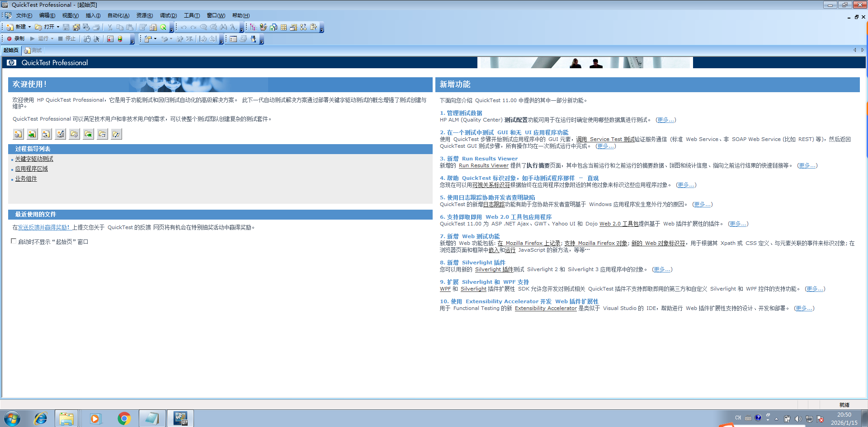Click the Print icon in toolbar
This screenshot has height=427, width=868.
(x=96, y=27)
